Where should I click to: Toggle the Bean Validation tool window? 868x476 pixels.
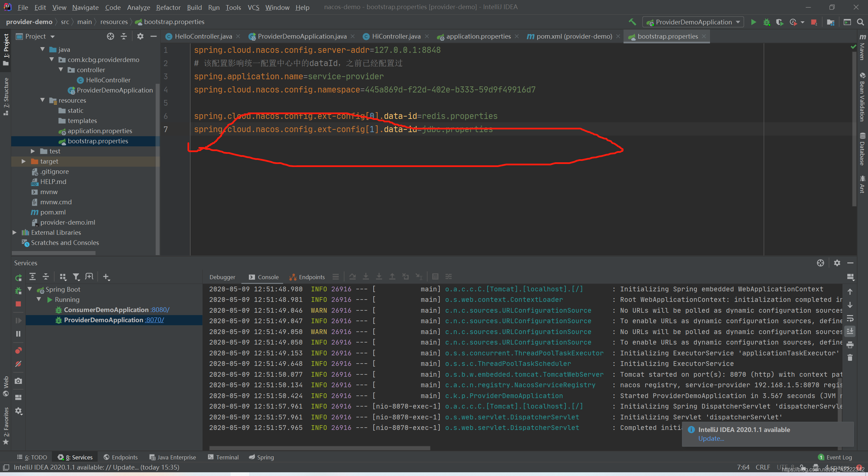click(862, 97)
